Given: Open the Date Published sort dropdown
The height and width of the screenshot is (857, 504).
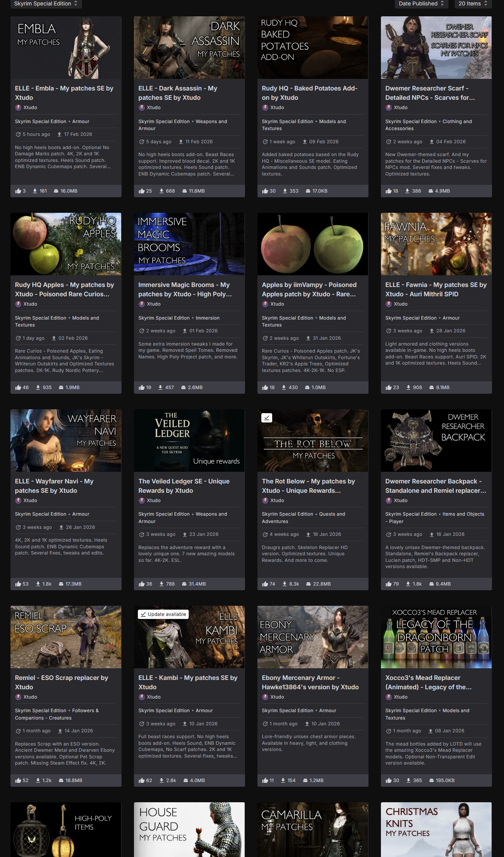Looking at the screenshot, I should click(x=421, y=3).
